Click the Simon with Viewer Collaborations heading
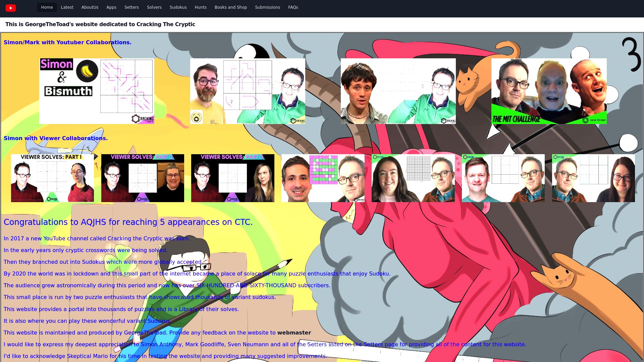 click(x=56, y=138)
